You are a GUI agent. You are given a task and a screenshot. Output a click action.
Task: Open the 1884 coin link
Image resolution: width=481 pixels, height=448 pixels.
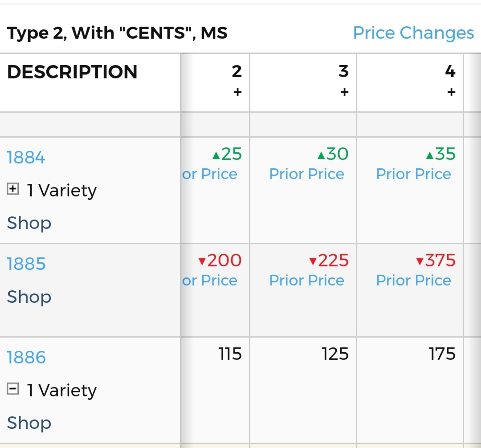tap(26, 157)
